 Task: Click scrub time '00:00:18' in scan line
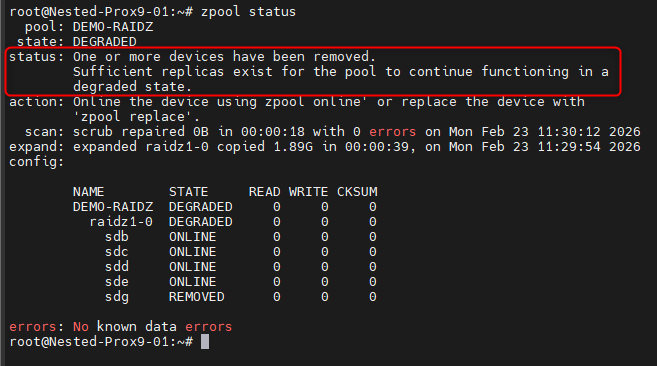click(x=273, y=132)
